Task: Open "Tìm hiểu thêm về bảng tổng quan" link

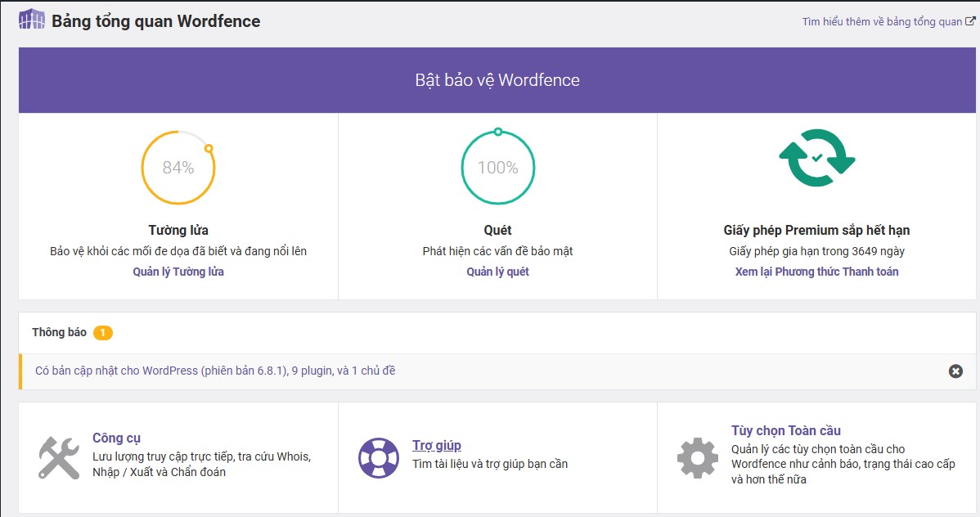Action: (x=882, y=21)
